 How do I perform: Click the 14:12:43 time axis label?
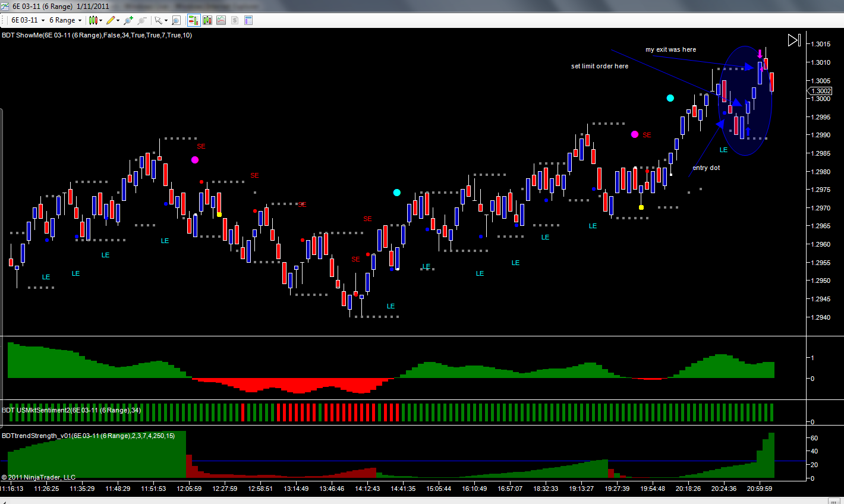tap(367, 489)
